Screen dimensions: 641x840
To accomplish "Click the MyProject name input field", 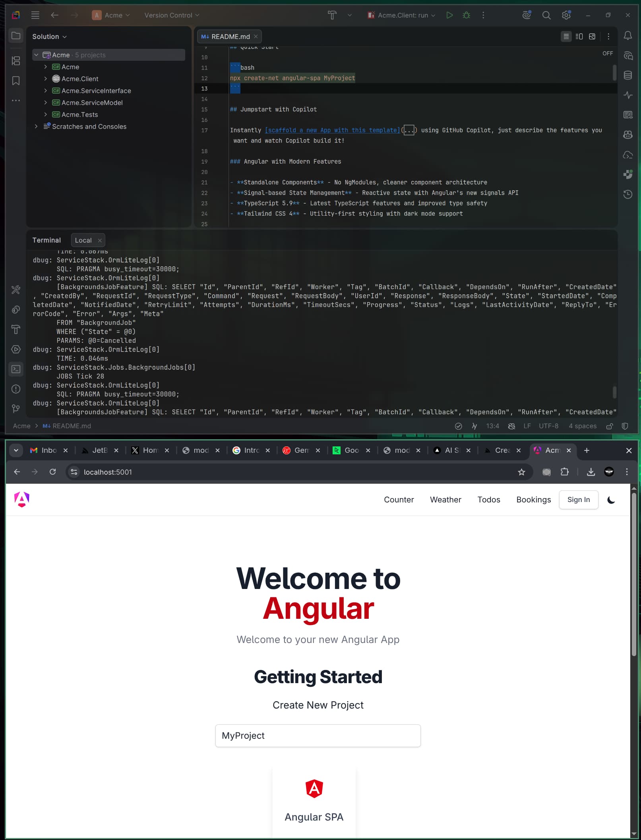I will tap(318, 736).
